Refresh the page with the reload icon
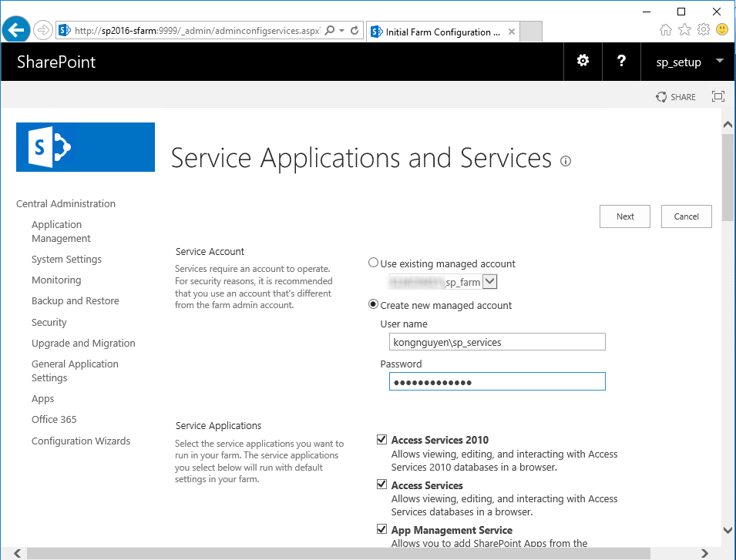The width and height of the screenshot is (736, 560). (355, 31)
